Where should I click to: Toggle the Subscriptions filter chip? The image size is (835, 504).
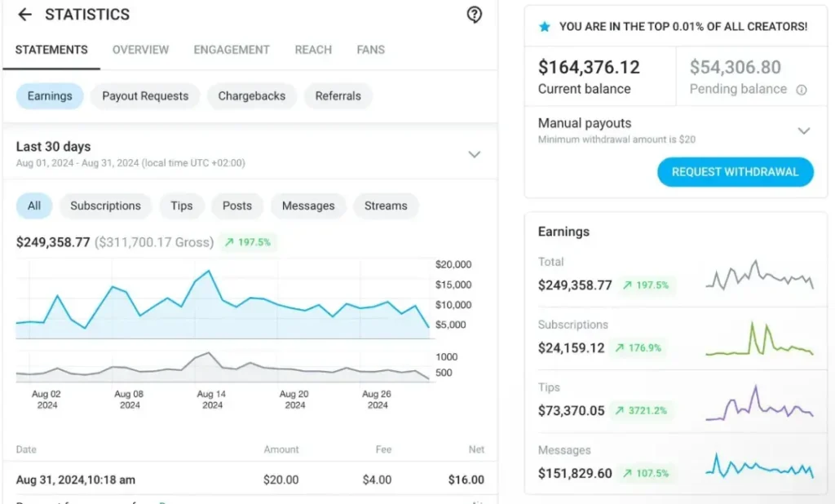[105, 206]
